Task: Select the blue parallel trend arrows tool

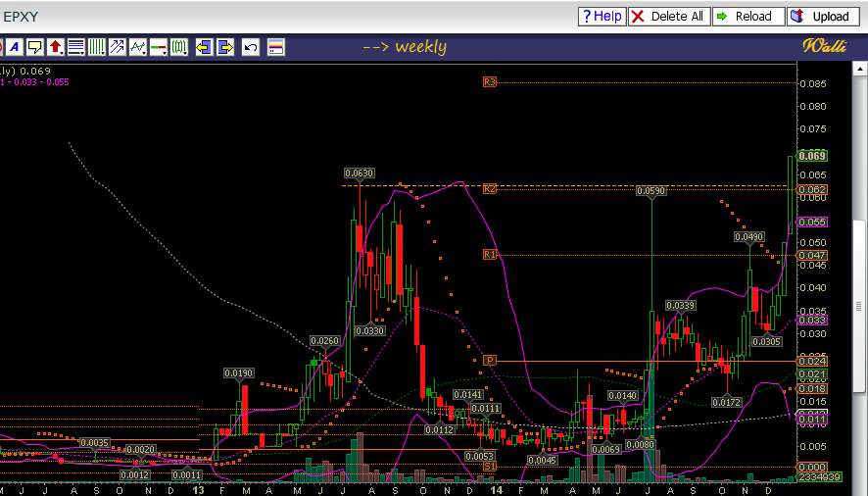Action: [117, 47]
